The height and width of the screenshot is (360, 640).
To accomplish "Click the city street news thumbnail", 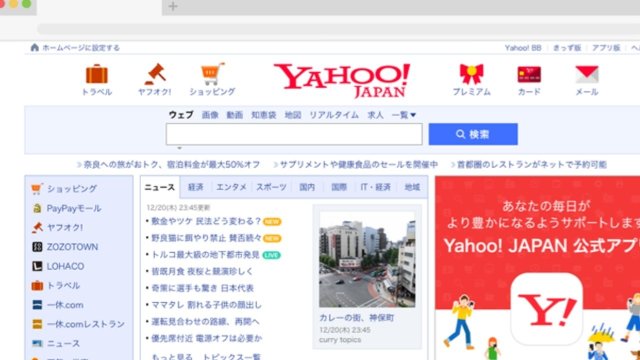I will click(x=367, y=259).
